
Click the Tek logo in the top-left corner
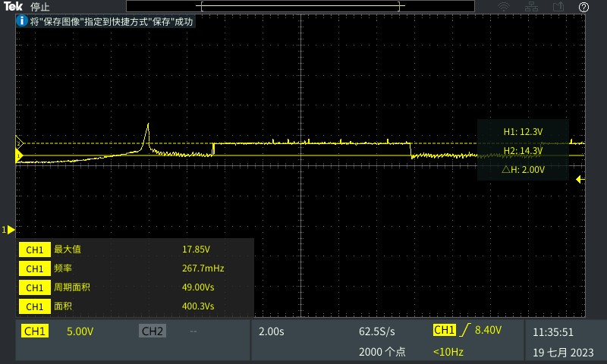(x=14, y=7)
